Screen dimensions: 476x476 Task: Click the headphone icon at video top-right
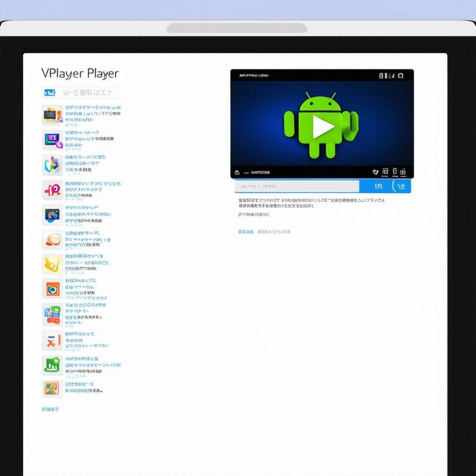[x=401, y=75]
